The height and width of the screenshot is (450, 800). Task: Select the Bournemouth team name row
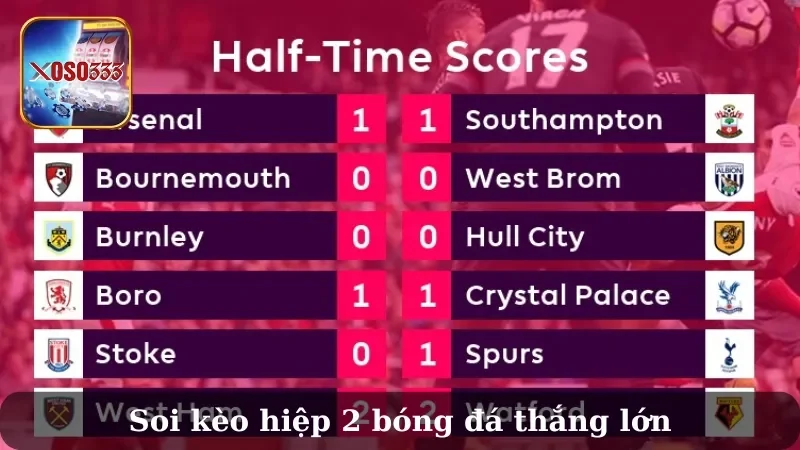click(x=210, y=178)
